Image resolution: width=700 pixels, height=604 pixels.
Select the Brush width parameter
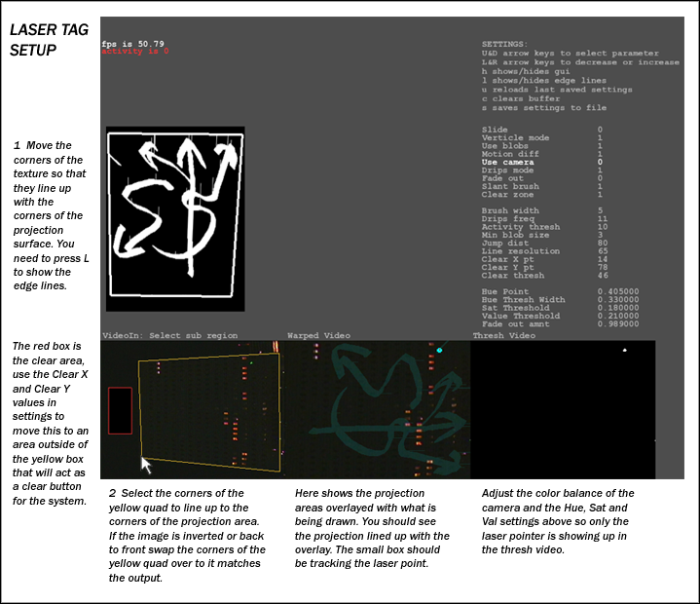point(543,210)
